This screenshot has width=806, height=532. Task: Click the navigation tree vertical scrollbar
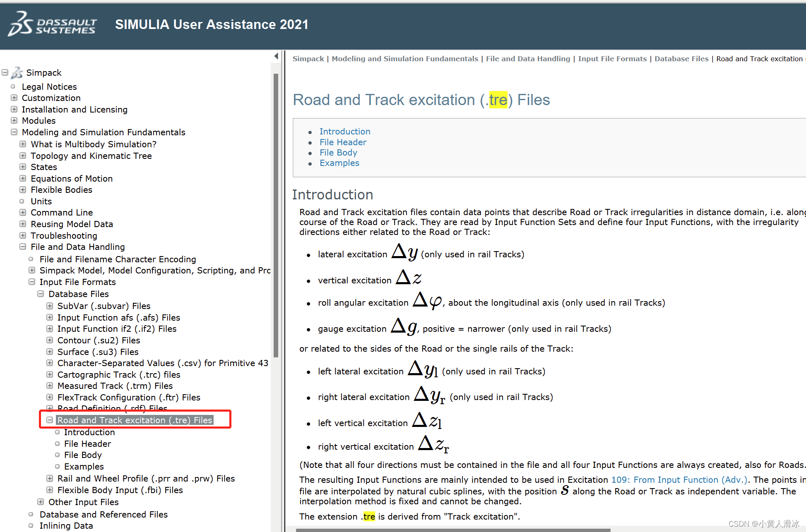coord(276,215)
